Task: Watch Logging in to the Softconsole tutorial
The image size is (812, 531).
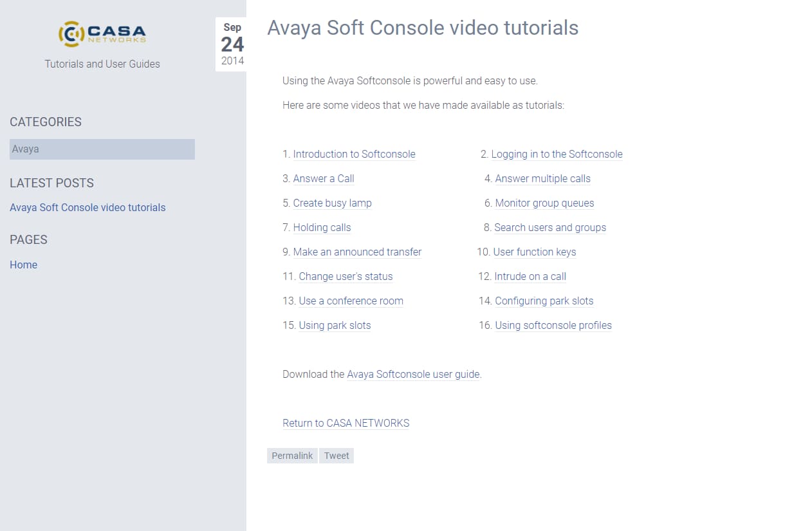Action: pyautogui.click(x=557, y=154)
